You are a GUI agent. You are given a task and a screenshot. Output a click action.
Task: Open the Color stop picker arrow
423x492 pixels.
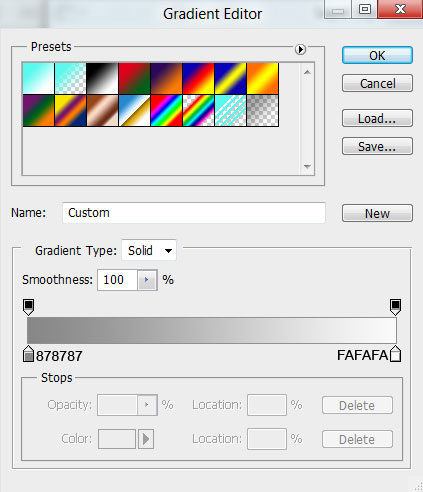coord(146,439)
